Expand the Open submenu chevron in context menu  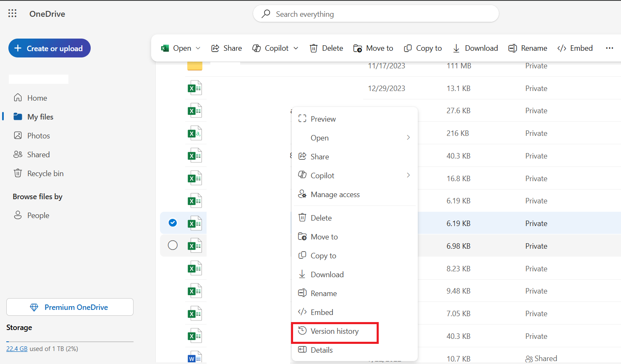pyautogui.click(x=408, y=138)
